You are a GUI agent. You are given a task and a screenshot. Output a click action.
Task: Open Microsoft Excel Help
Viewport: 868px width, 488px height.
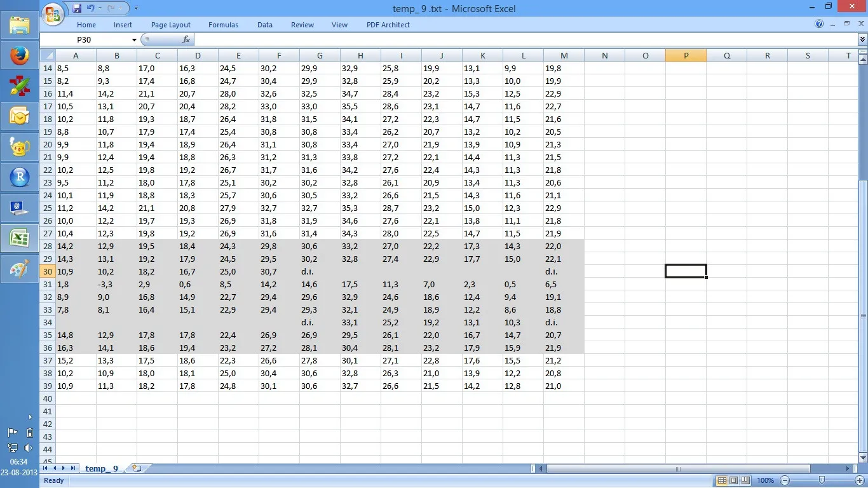(819, 24)
